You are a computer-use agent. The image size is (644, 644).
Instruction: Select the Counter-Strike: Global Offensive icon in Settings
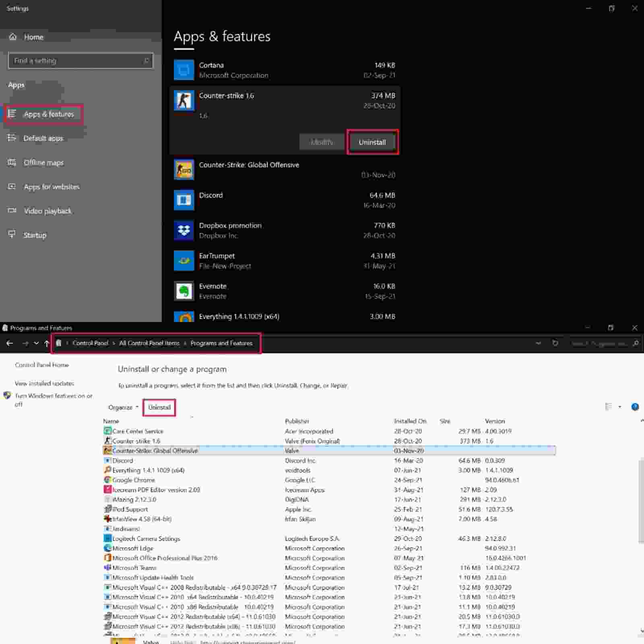point(184,169)
